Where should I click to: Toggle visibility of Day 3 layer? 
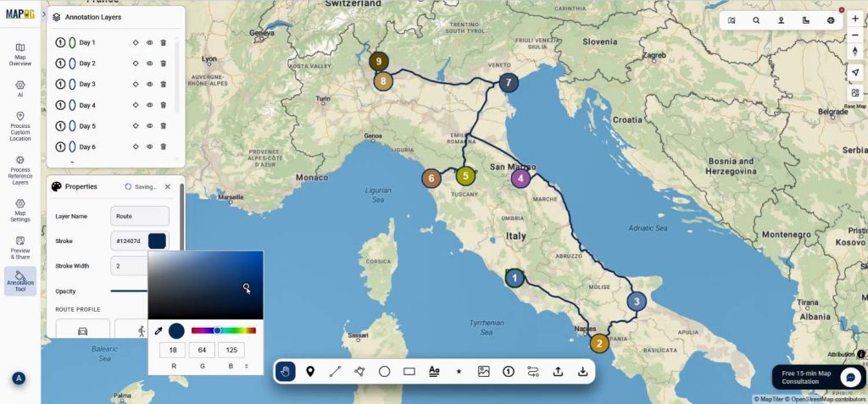point(149,84)
